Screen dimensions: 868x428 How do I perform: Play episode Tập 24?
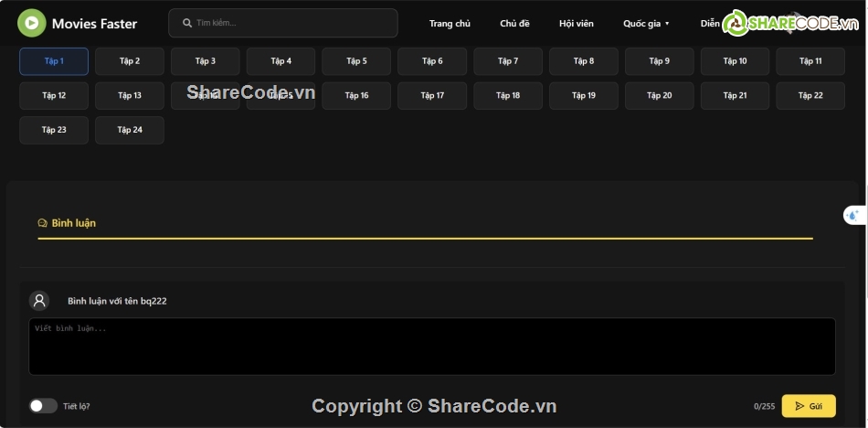coord(130,130)
